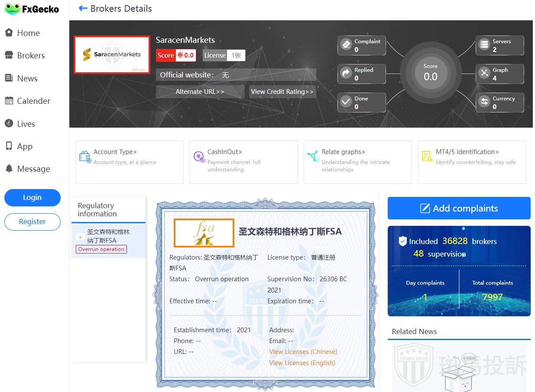
Task: Click the back arrow beside Brokers Details
Action: pos(83,9)
